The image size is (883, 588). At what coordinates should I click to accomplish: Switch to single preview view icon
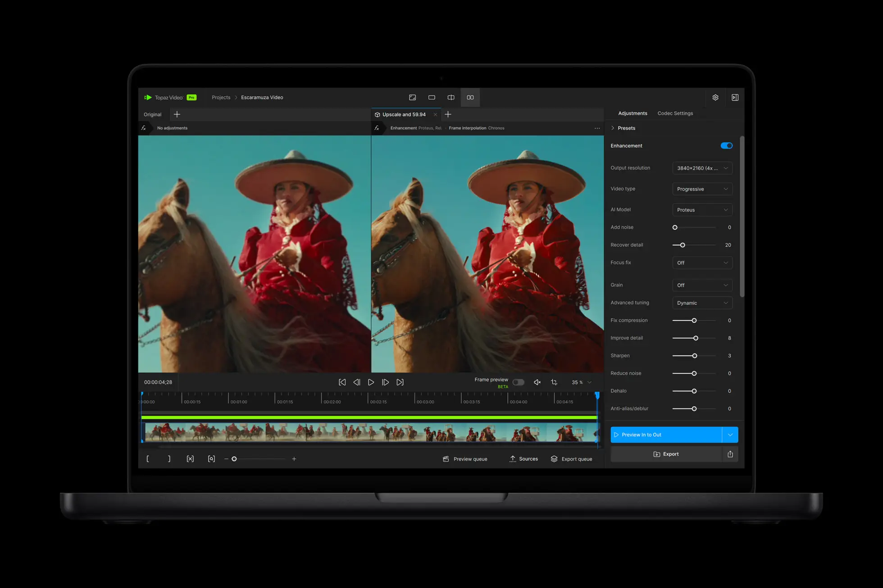432,97
